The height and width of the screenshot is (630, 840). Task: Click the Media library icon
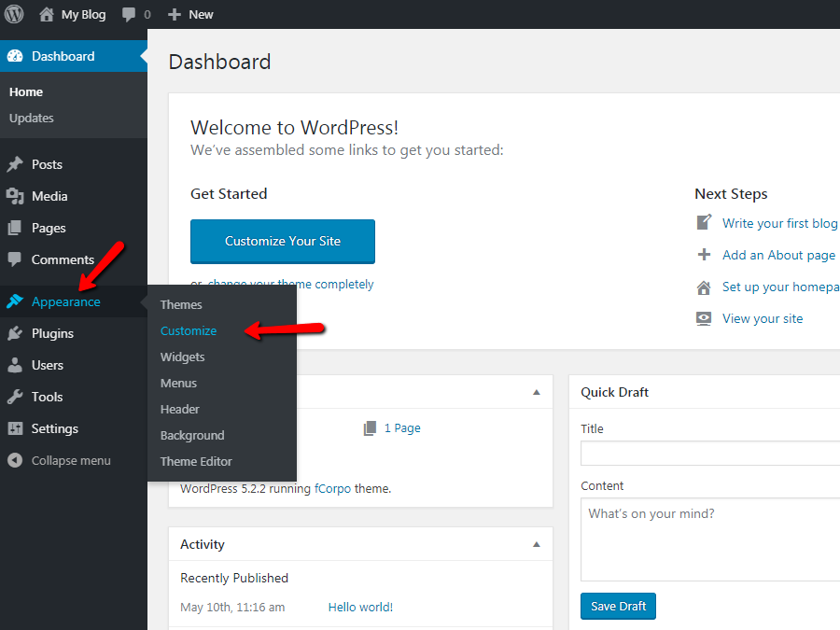tap(15, 196)
